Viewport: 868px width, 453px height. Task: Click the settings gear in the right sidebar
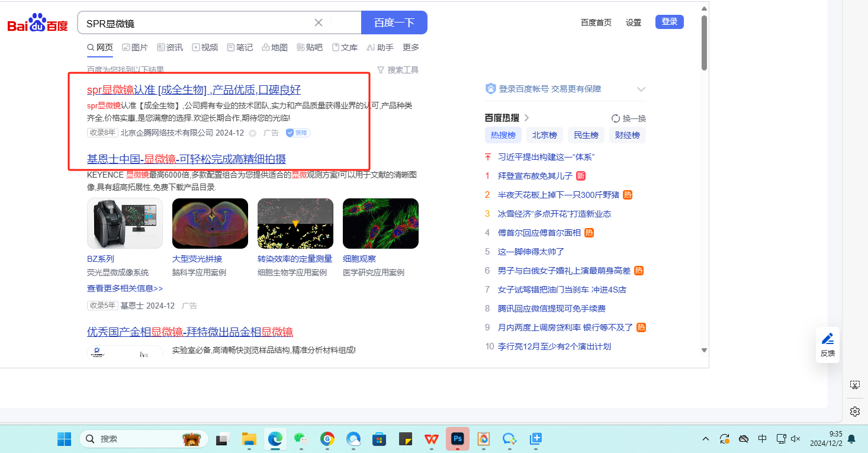coord(854,411)
